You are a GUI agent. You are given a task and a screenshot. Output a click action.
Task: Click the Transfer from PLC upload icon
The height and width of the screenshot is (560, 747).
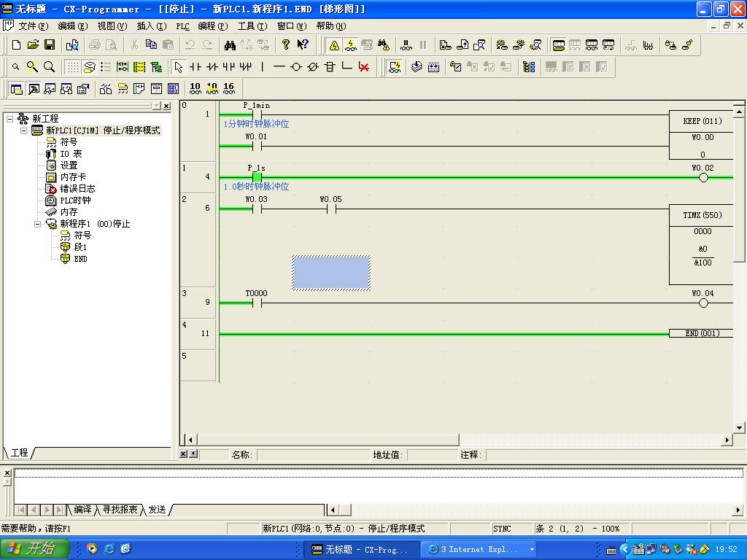(462, 44)
